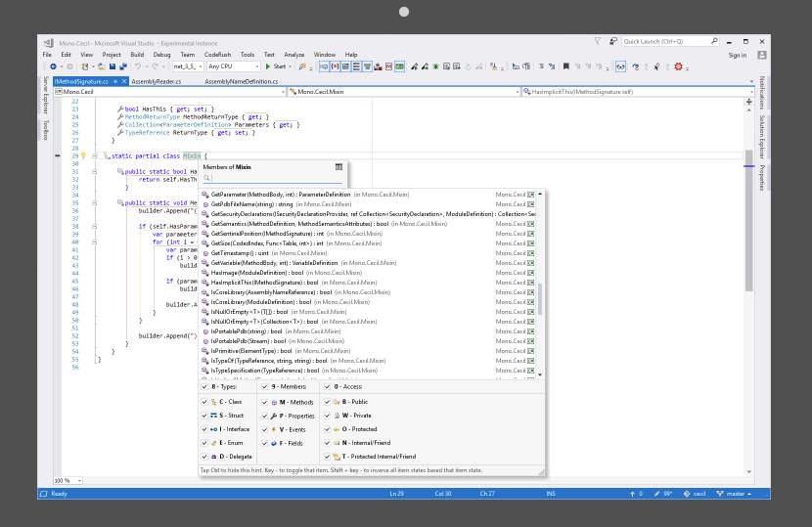Toggle the C - Class checkbox
This screenshot has height=527, width=812.
pyautogui.click(x=204, y=402)
